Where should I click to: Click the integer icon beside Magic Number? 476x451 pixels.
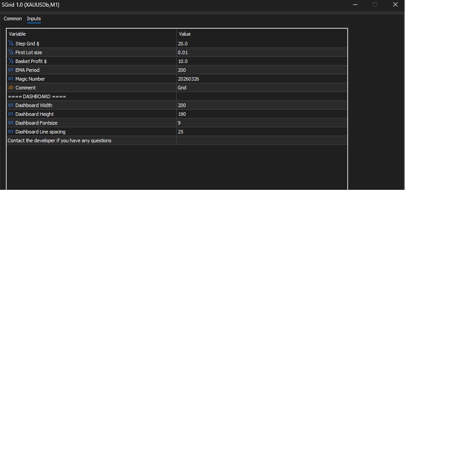tap(11, 79)
